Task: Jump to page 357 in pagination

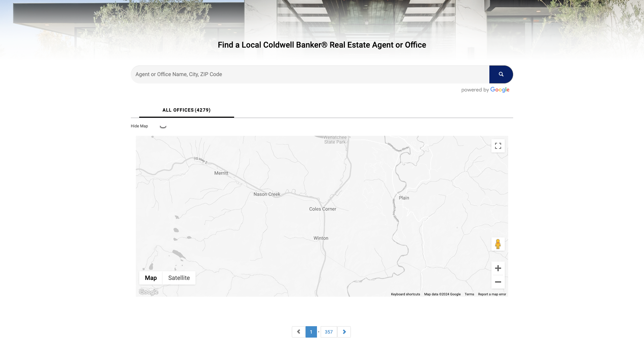Action: coord(329,332)
